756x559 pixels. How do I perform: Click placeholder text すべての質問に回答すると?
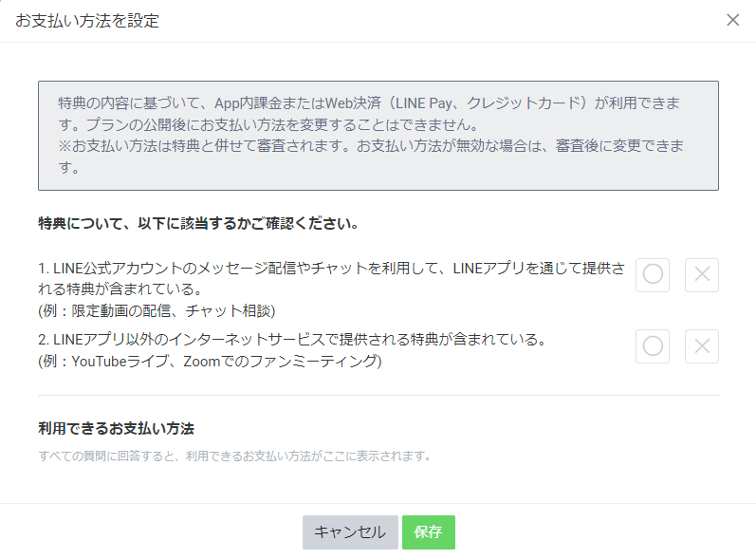[x=235, y=456]
